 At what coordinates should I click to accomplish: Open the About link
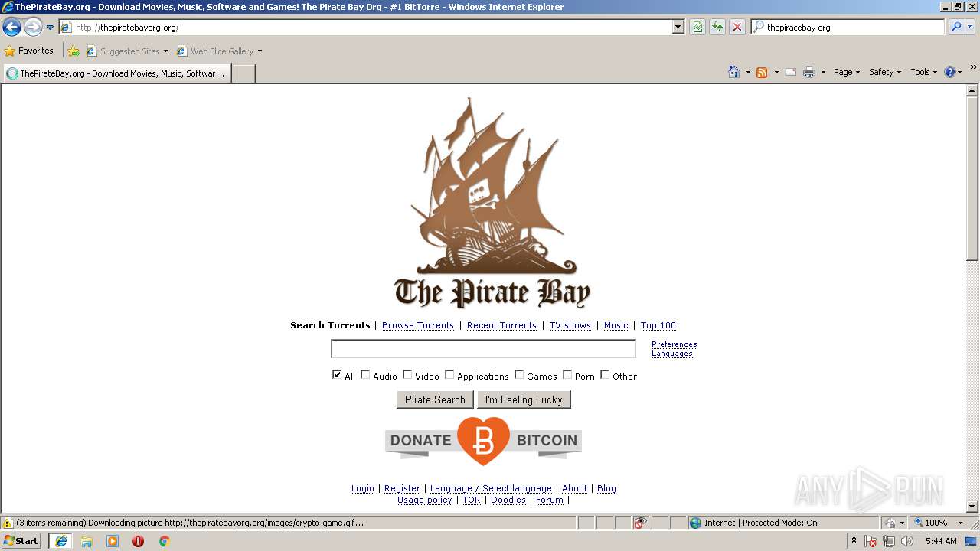tap(574, 488)
